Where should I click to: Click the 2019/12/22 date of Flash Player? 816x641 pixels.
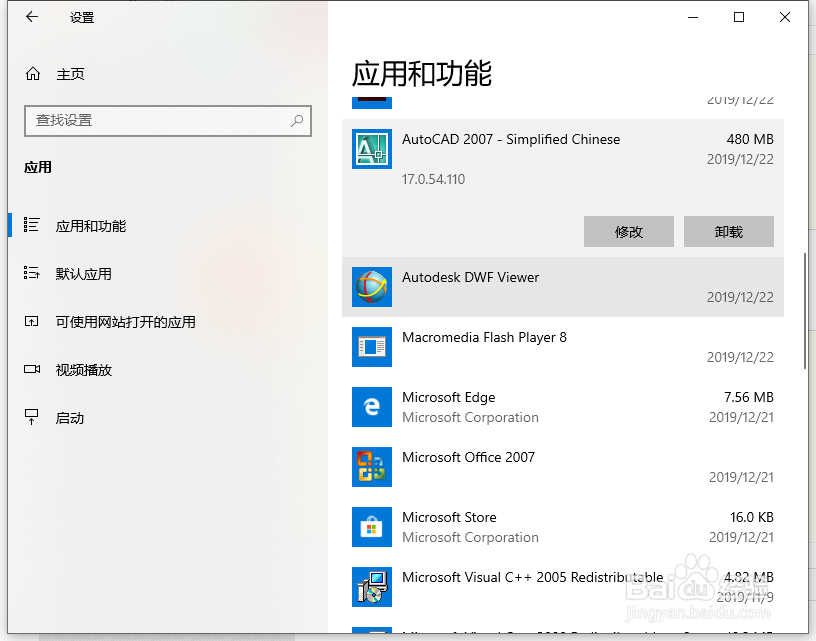tap(740, 357)
